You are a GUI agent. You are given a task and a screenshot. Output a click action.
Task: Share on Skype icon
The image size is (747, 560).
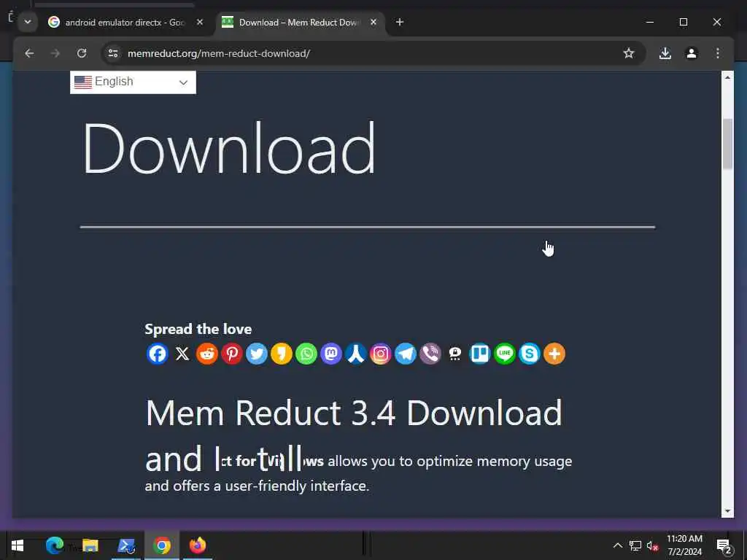coord(529,354)
